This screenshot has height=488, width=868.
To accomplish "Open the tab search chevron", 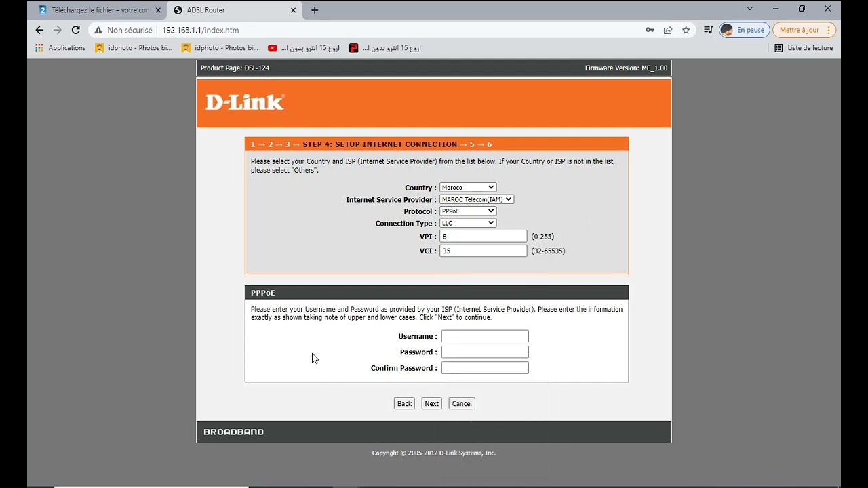I will [749, 9].
